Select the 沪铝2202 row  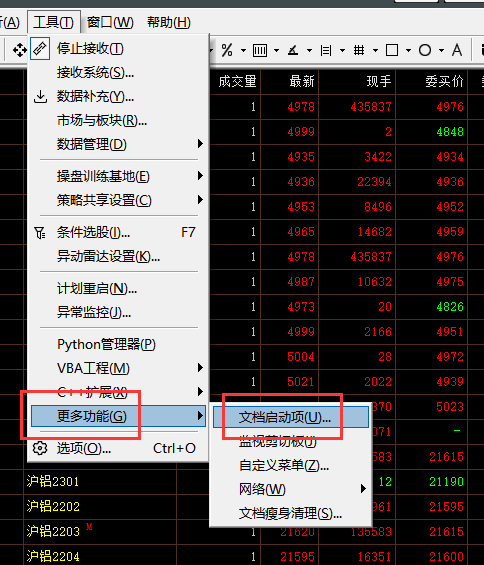pyautogui.click(x=53, y=507)
